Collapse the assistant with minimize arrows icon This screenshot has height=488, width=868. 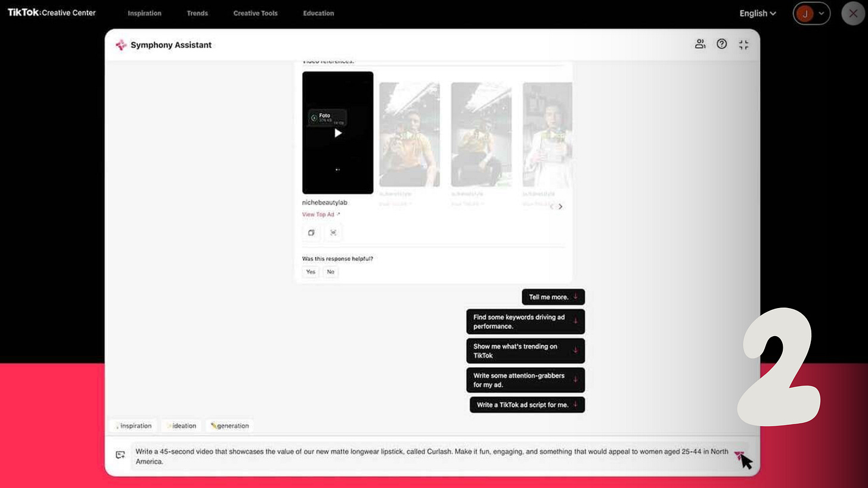coord(743,45)
